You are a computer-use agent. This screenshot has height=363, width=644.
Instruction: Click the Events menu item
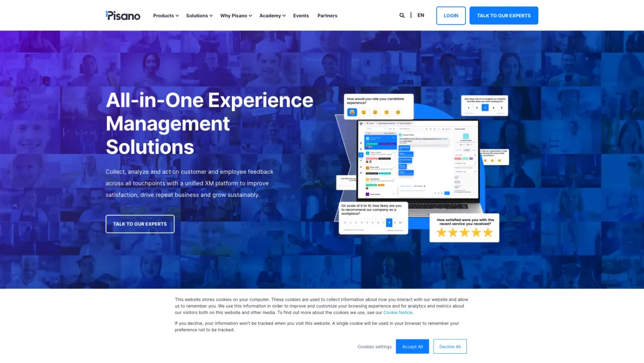click(x=301, y=16)
